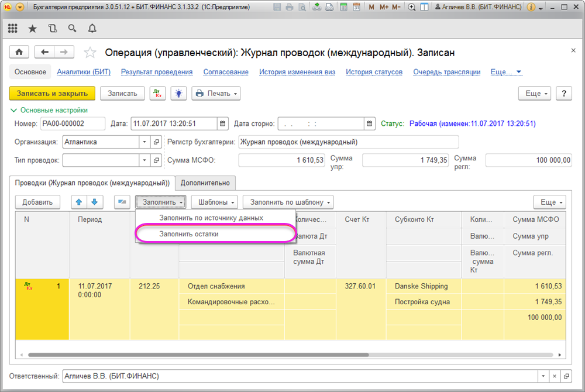585x392 pixels.
Task: Show Дт/Кт postings icon in command bar
Action: tap(157, 94)
